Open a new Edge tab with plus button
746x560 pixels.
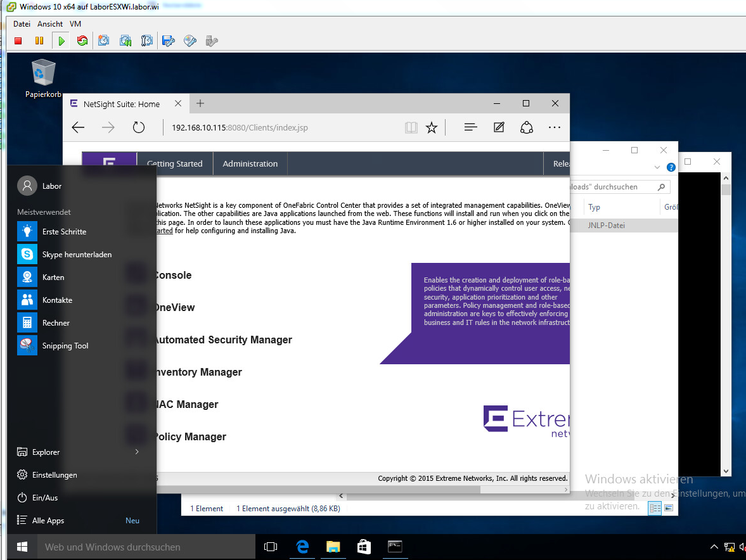200,103
